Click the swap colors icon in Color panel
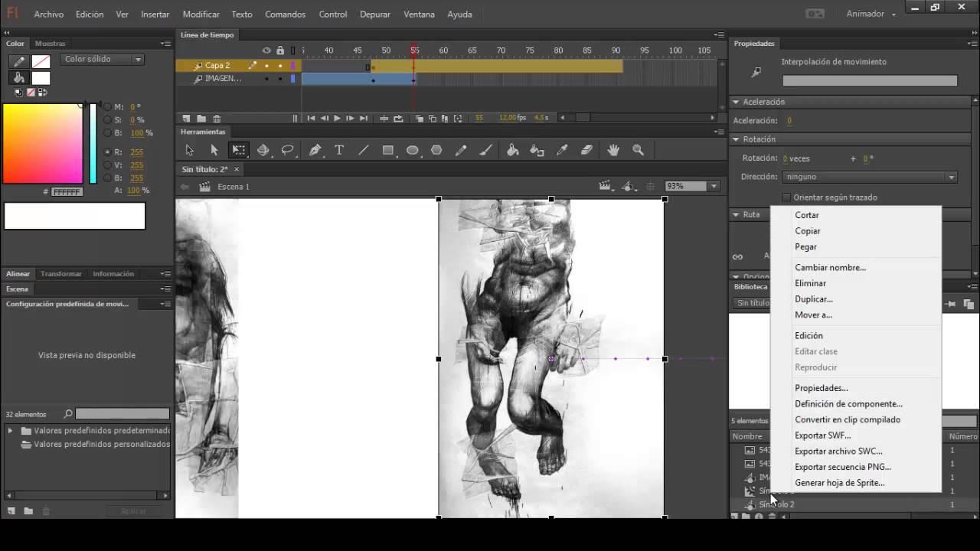Viewport: 980px width, 551px height. [x=43, y=93]
